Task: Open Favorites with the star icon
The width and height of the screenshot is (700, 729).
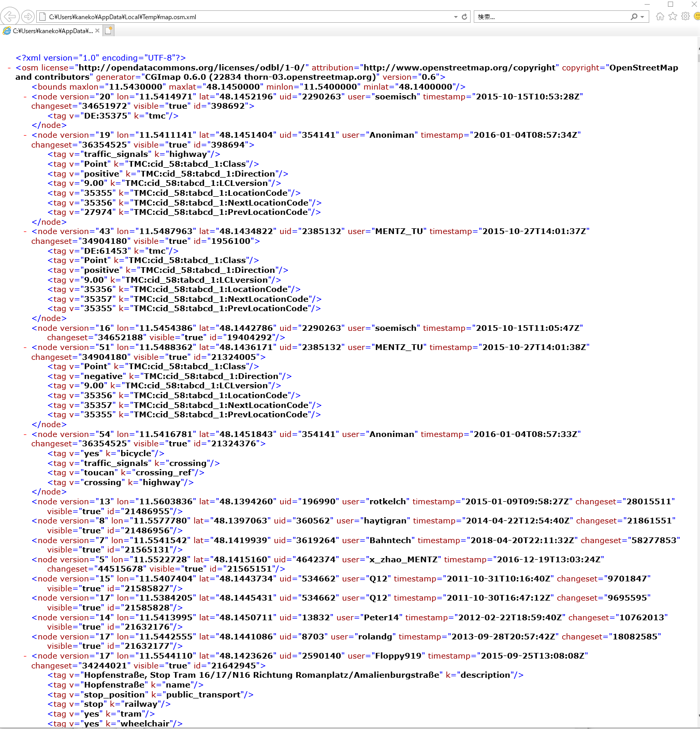Action: tap(673, 17)
